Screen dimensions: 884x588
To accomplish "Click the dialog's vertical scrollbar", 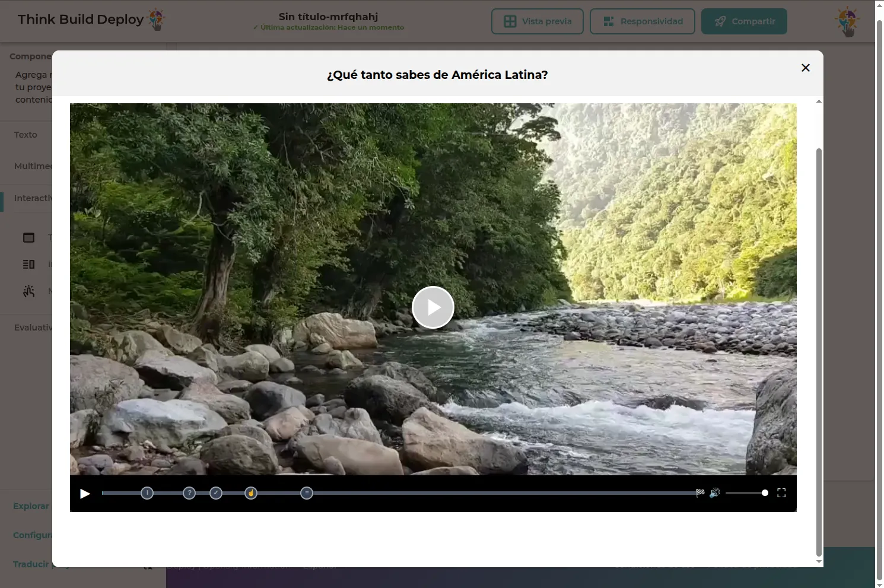I will [819, 352].
